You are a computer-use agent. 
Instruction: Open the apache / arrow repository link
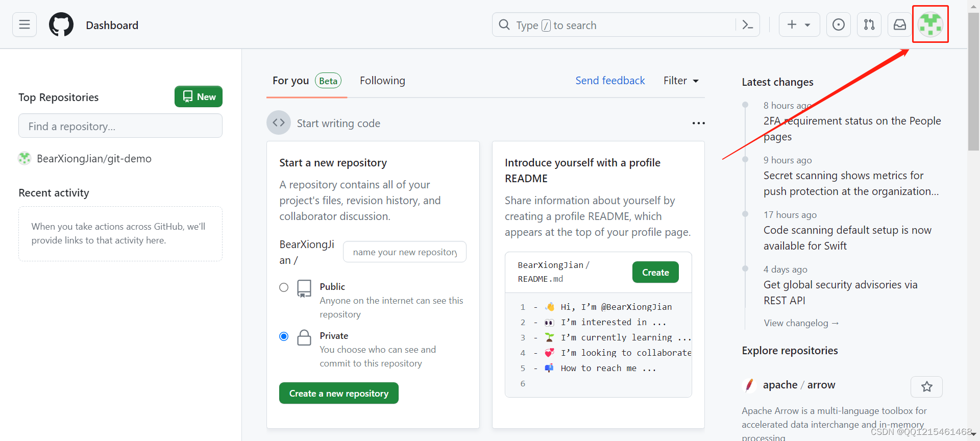point(799,385)
